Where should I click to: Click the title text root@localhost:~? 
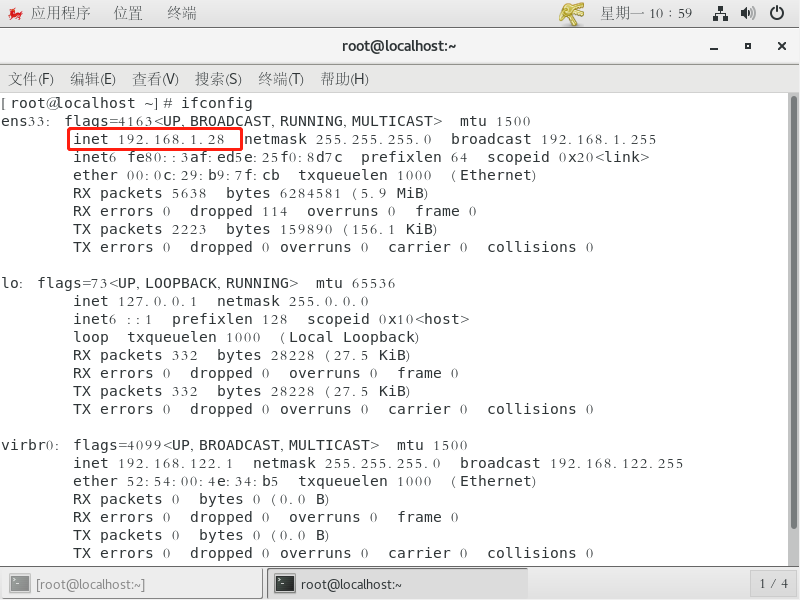pyautogui.click(x=399, y=46)
